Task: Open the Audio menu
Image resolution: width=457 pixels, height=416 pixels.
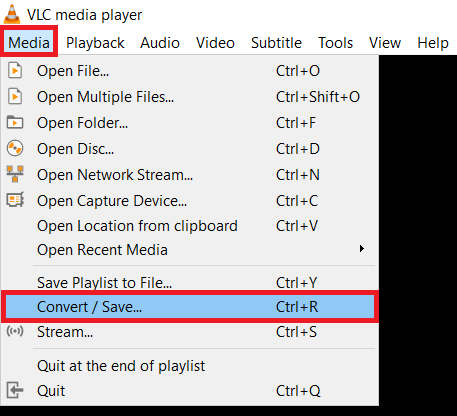Action: pyautogui.click(x=160, y=43)
